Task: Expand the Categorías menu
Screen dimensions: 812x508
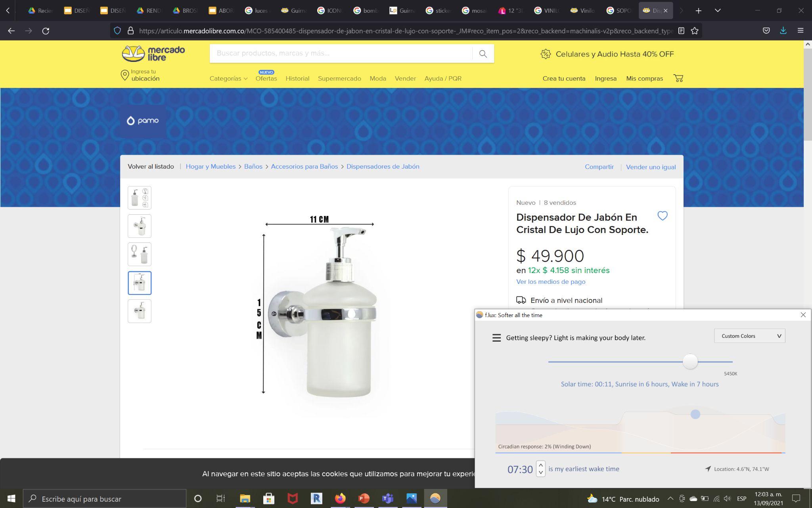Action: 228,79
